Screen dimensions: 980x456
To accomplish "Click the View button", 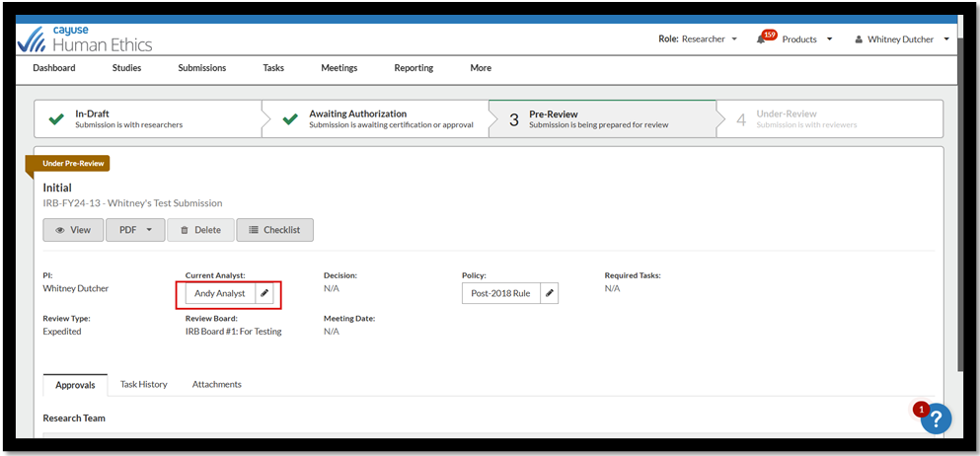I will click(73, 230).
